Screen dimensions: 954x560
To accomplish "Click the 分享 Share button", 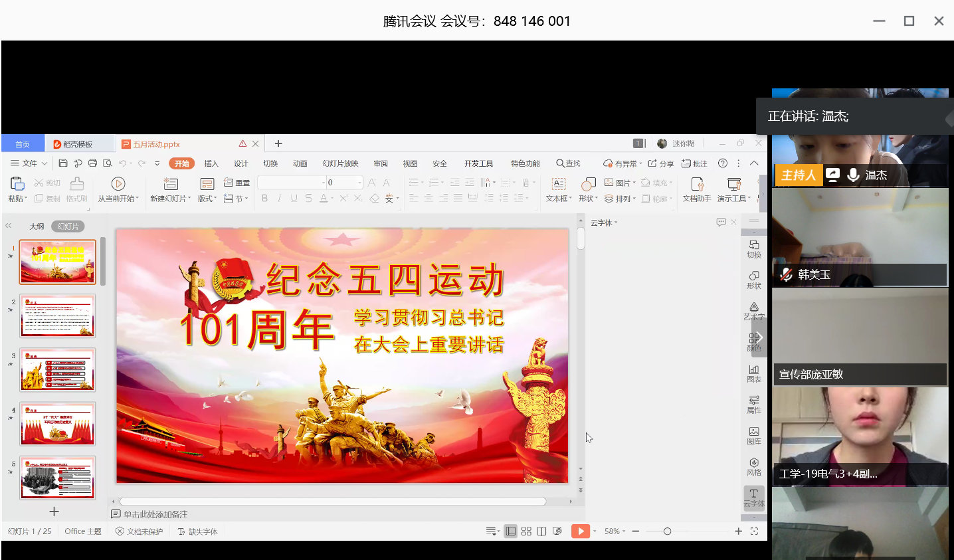I will tap(661, 163).
